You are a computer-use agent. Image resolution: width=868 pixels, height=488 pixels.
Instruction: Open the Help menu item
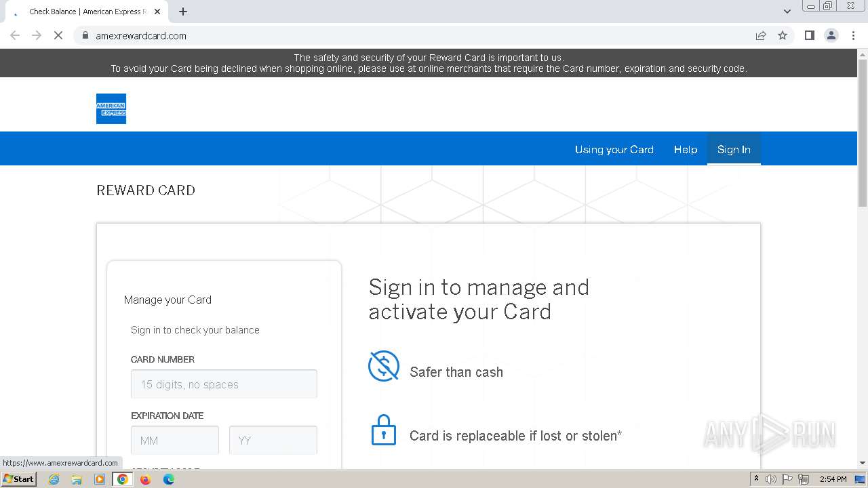point(686,149)
